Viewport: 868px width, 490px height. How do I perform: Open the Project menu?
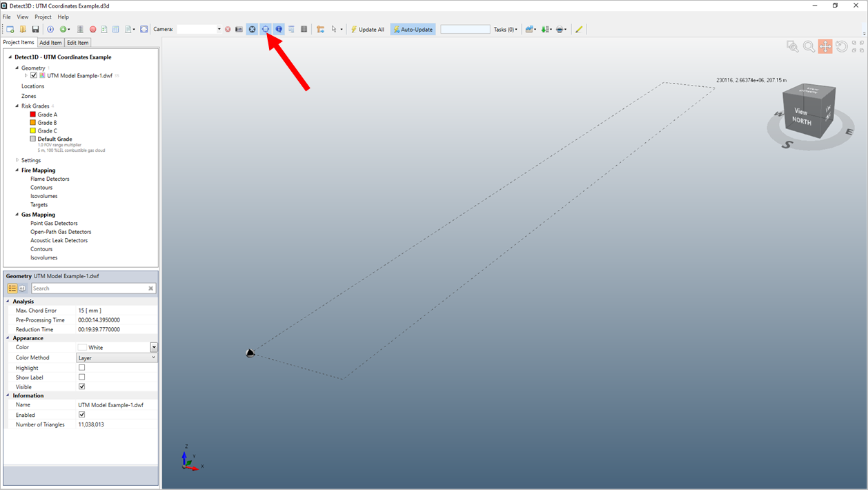pyautogui.click(x=43, y=17)
